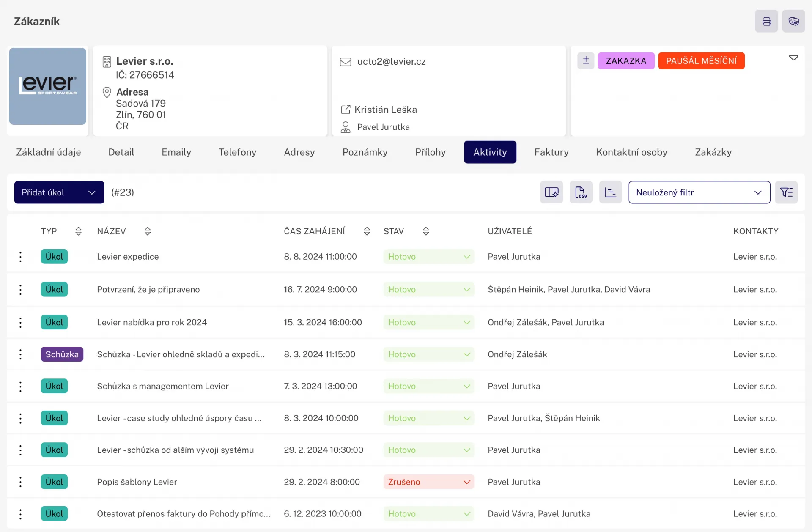
Task: Sort by ČAS ZAHÁJENÍ column
Action: point(367,231)
